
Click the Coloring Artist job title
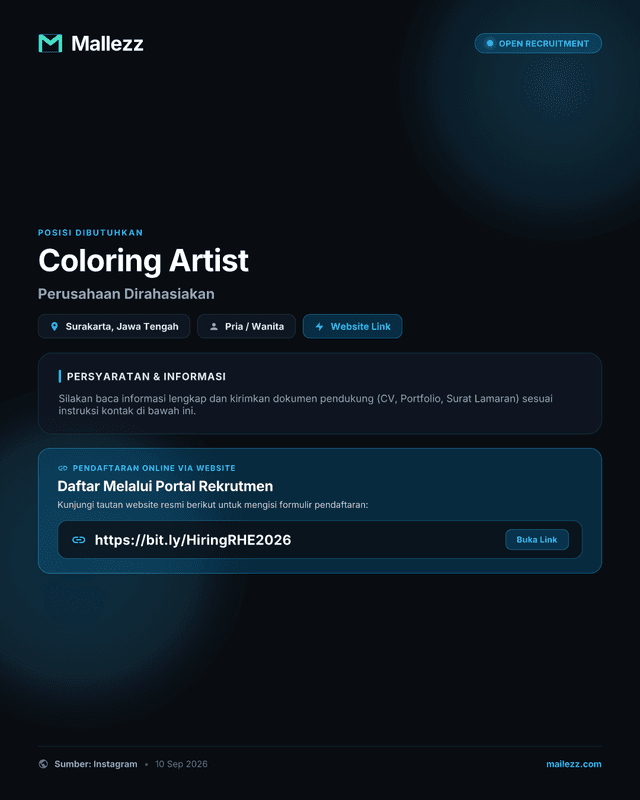pos(143,261)
